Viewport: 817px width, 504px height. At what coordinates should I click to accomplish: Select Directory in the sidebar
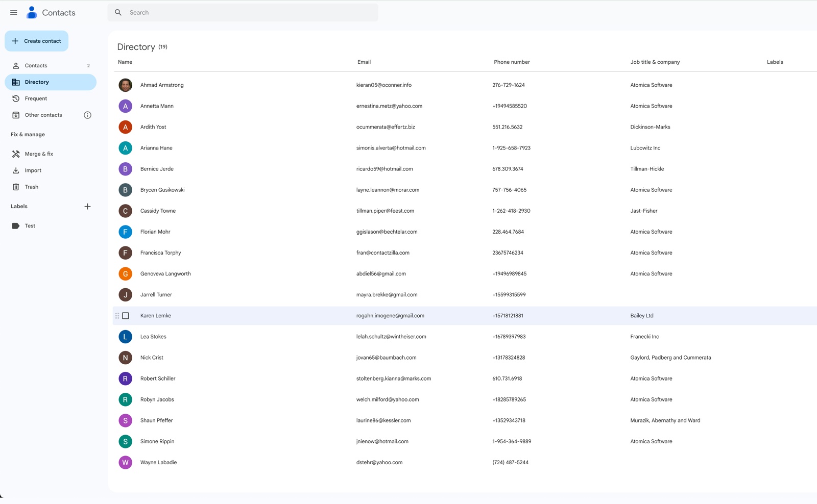coord(51,82)
